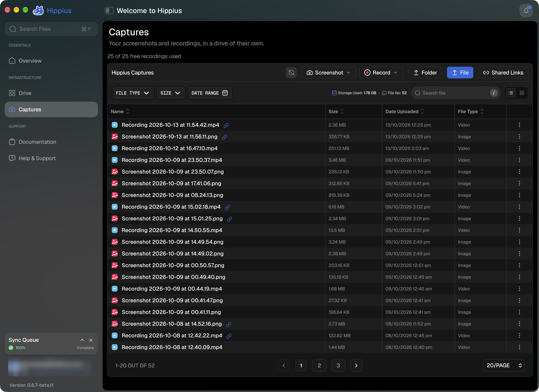Open the notifications bell icon
Screen dimensions: 539x392
click(526, 11)
